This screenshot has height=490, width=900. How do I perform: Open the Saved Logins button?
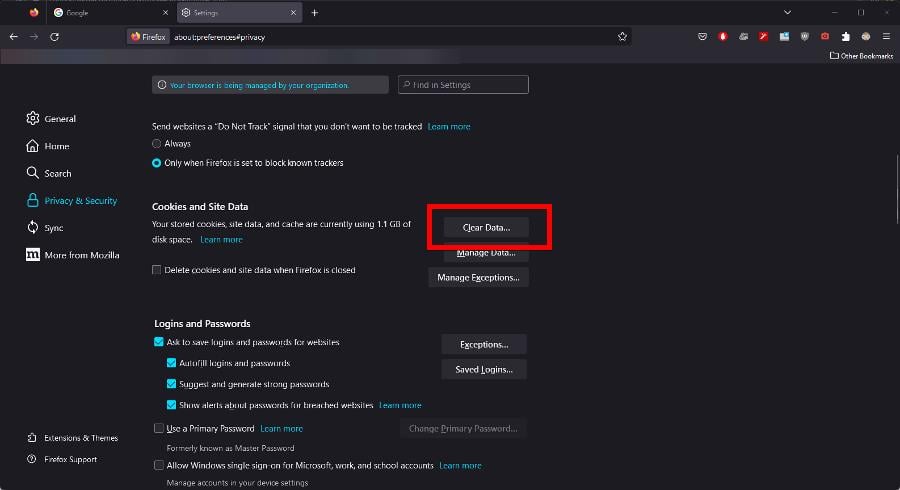[x=484, y=369]
